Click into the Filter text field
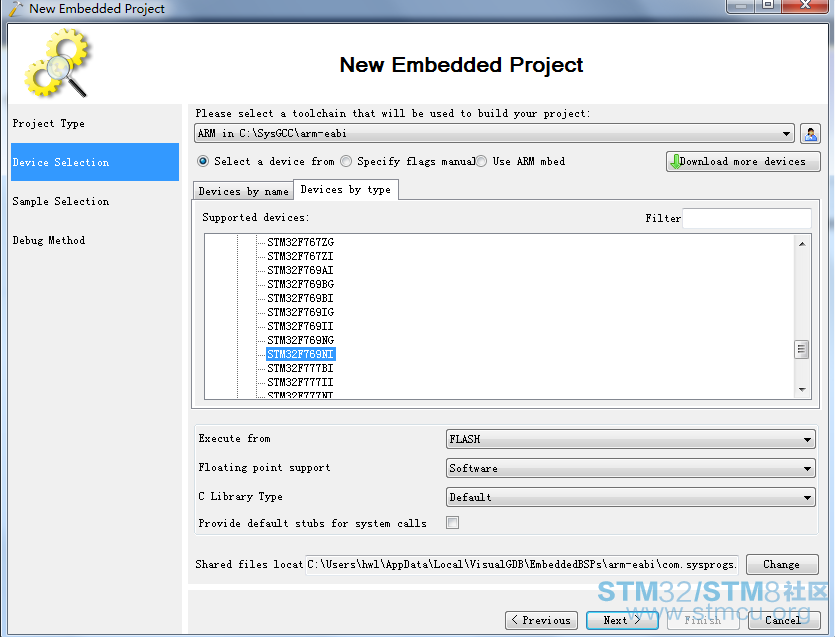 (747, 218)
